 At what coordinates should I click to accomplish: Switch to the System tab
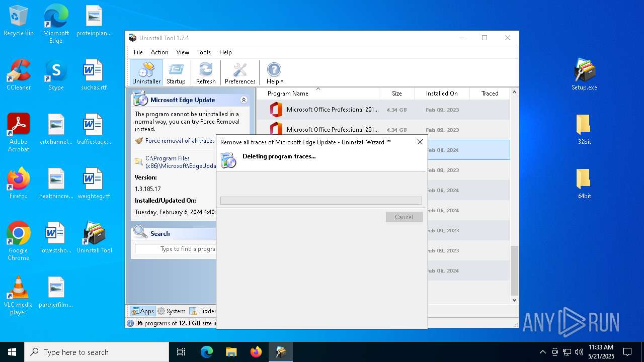[x=172, y=311]
